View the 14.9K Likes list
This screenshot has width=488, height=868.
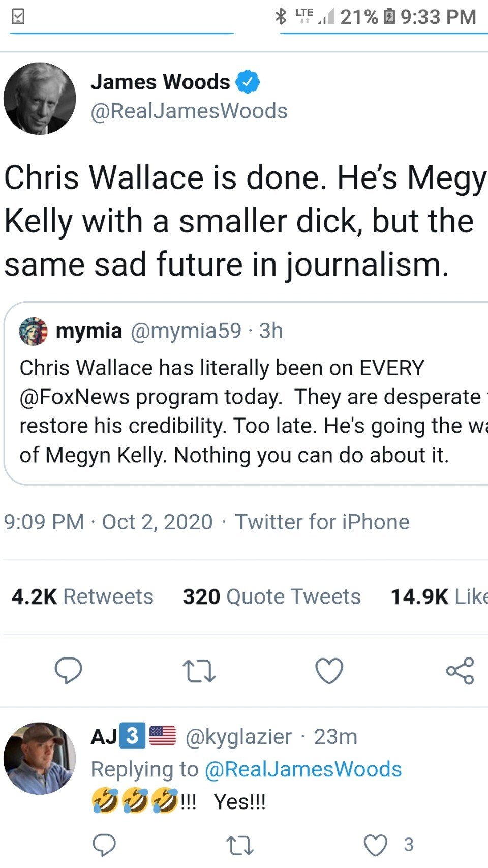pyautogui.click(x=438, y=596)
